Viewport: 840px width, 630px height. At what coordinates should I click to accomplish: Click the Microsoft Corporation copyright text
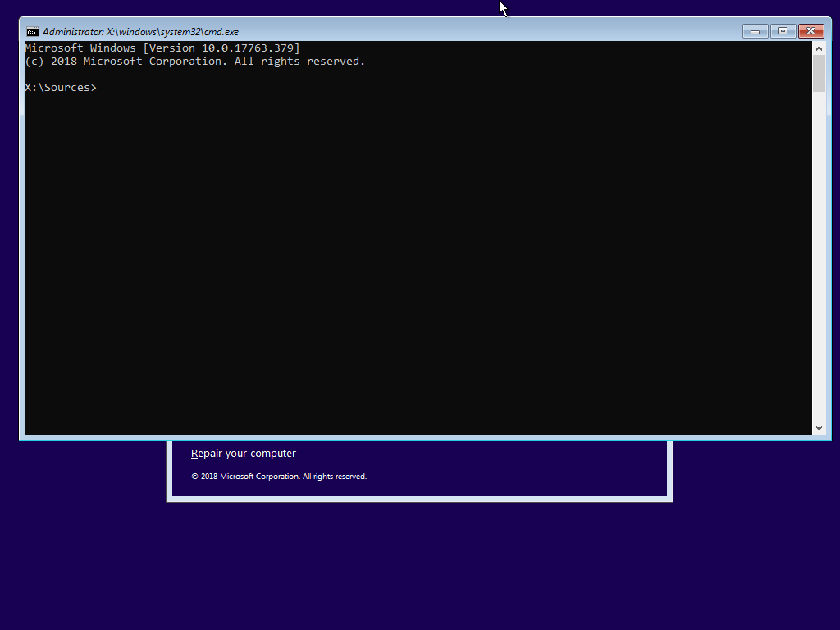tap(277, 476)
